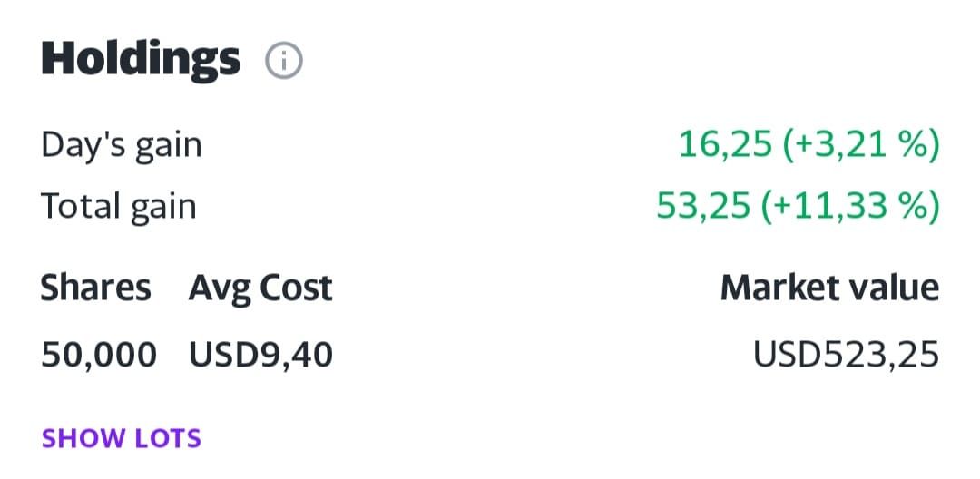The width and height of the screenshot is (980, 479).
Task: Click the USD523,25 market value amount
Action: (846, 355)
